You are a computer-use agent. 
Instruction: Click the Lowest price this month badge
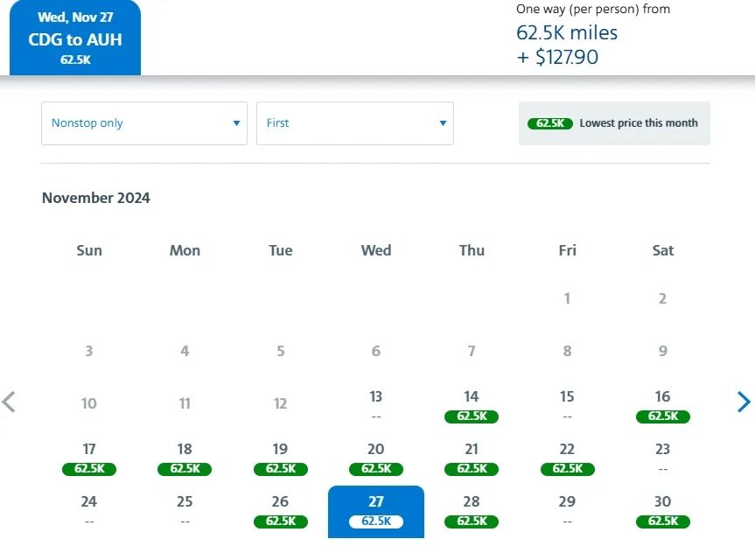point(614,123)
